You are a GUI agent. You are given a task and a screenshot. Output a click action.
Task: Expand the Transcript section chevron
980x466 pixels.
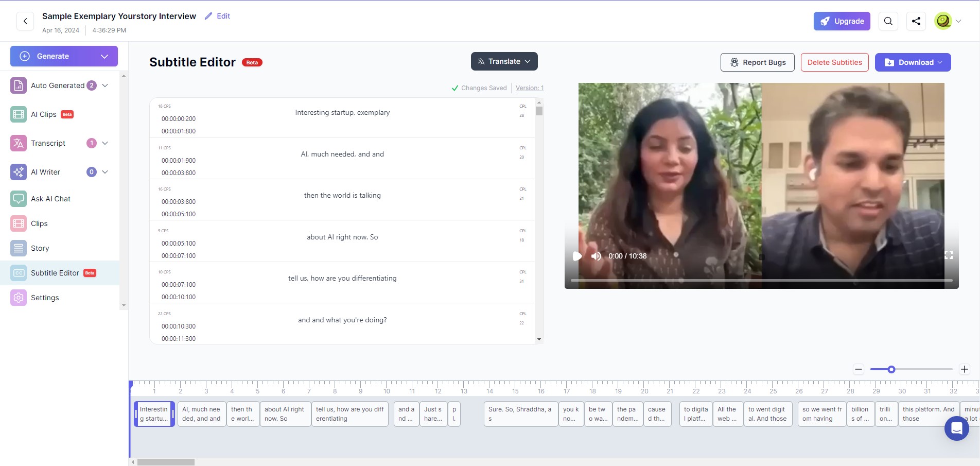coord(105,143)
